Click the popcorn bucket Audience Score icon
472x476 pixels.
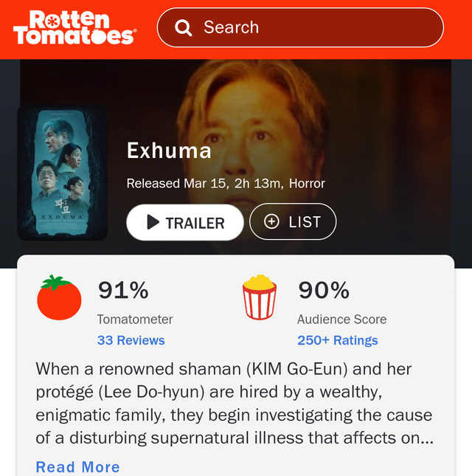click(260, 297)
